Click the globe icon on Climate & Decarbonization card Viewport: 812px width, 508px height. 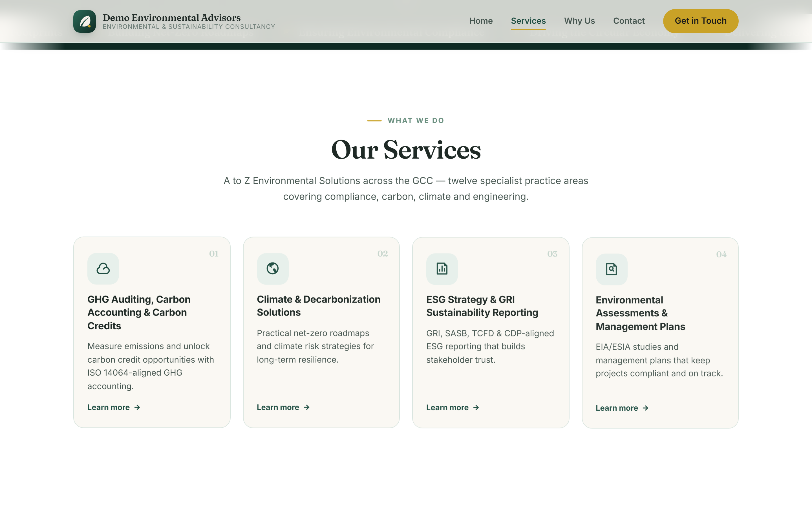[x=272, y=268]
